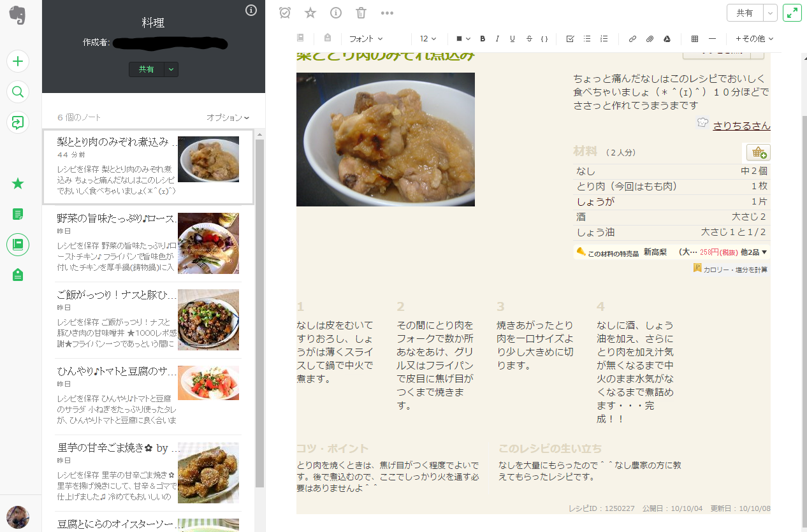Click the note 共有 button at top right
The image size is (807, 532).
click(745, 13)
